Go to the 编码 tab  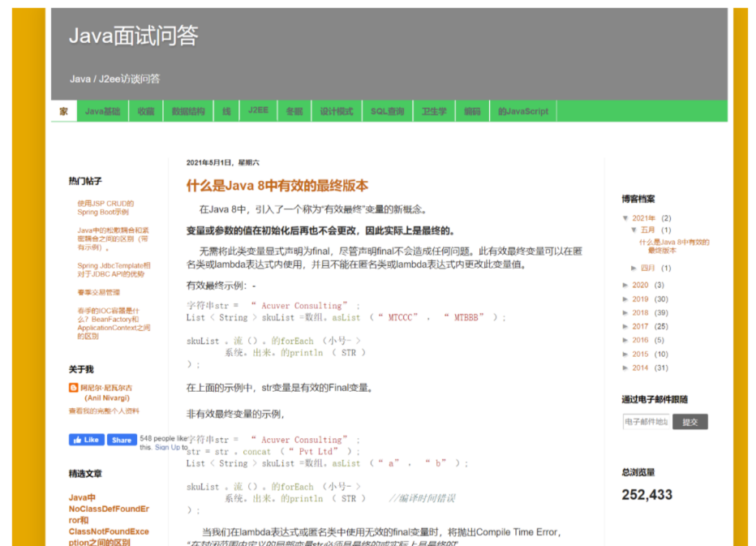click(x=472, y=111)
